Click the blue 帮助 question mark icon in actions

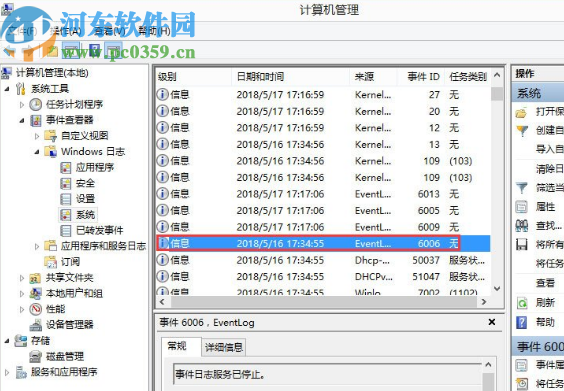[x=522, y=322]
